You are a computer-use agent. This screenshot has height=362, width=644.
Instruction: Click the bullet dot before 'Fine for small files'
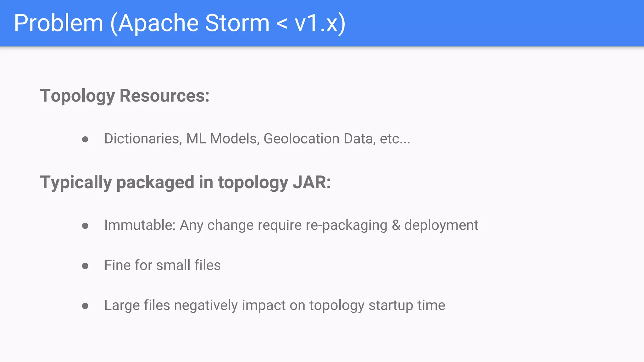[85, 266]
